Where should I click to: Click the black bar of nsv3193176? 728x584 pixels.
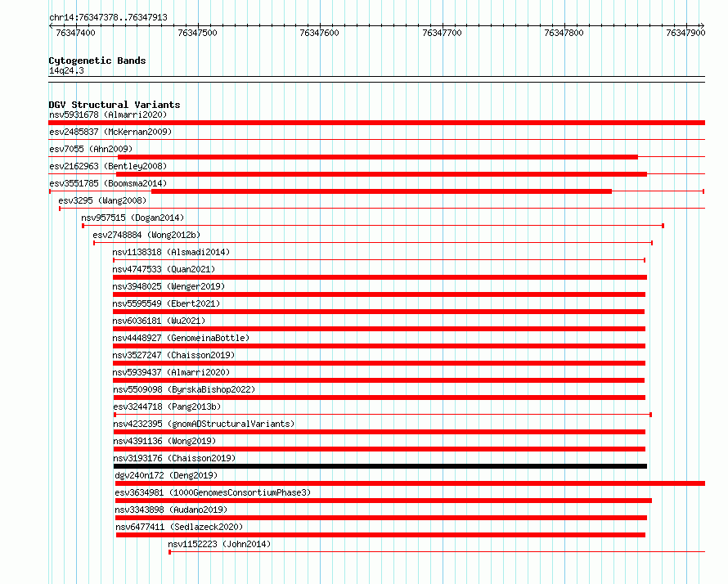380,466
